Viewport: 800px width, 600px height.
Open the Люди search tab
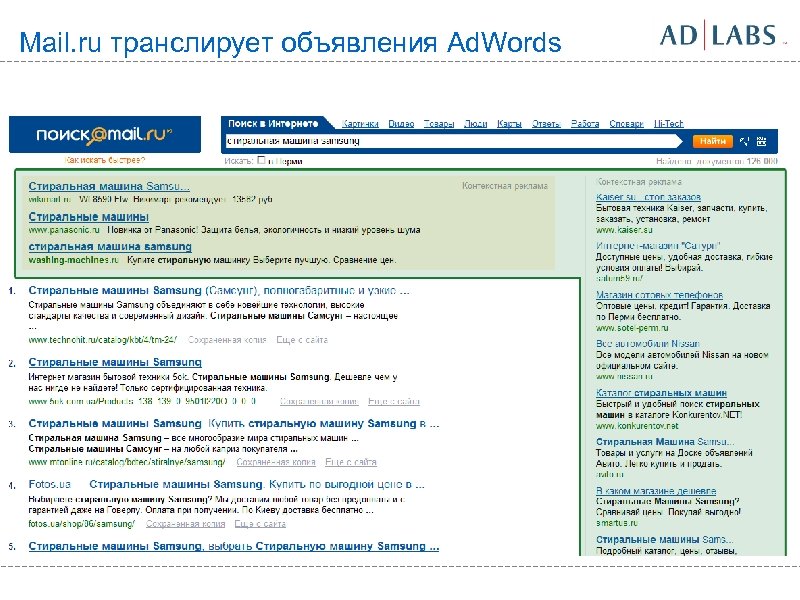[476, 123]
